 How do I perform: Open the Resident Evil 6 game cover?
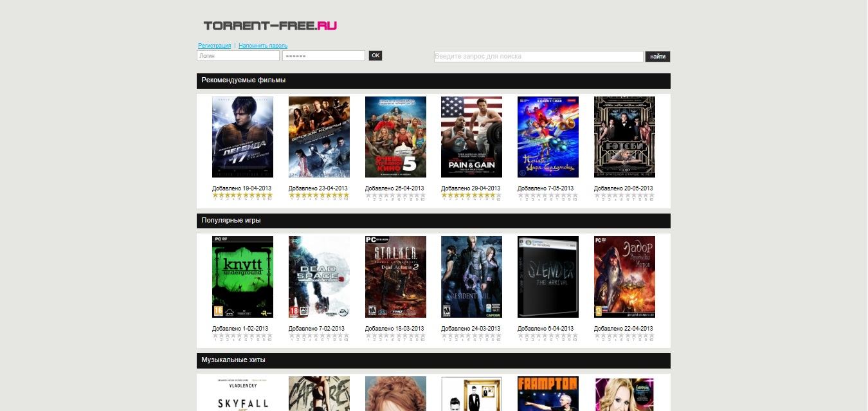[x=471, y=277]
